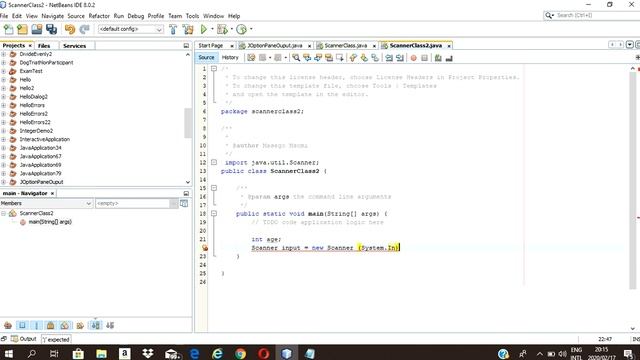Screen dimensions: 640x360
Task: Click the magnifier icon in the search box
Action: pyautogui.click(x=549, y=16)
